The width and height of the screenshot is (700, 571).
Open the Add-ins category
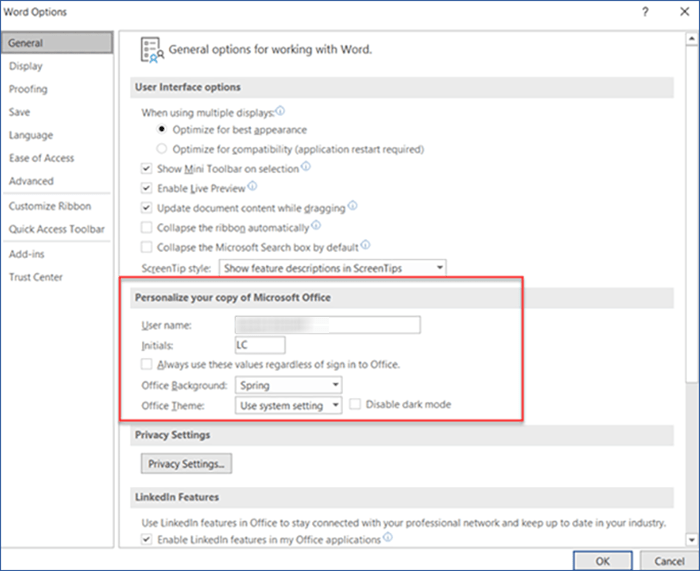27,254
